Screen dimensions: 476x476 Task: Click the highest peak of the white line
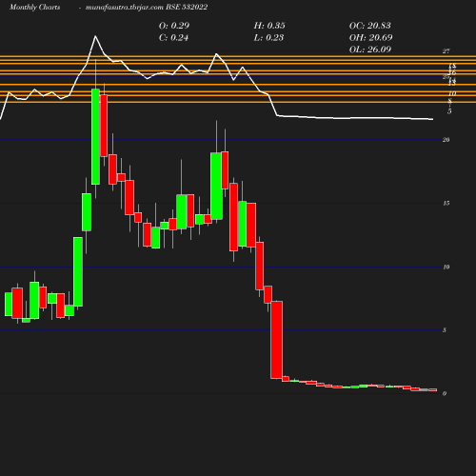tap(95, 36)
